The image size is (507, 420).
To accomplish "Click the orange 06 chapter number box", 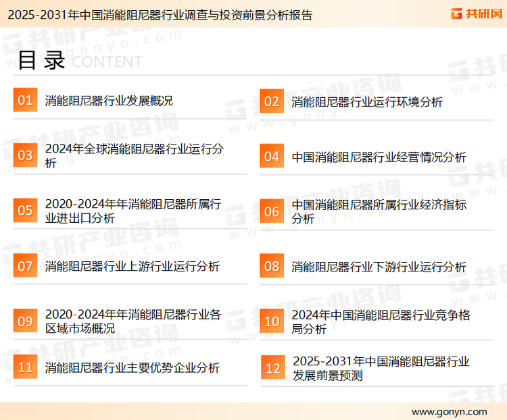I will [x=272, y=211].
